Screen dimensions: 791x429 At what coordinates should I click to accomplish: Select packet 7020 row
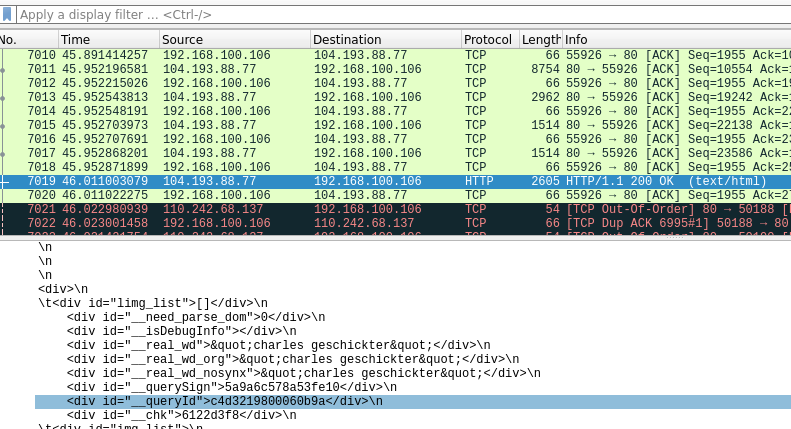(396, 195)
